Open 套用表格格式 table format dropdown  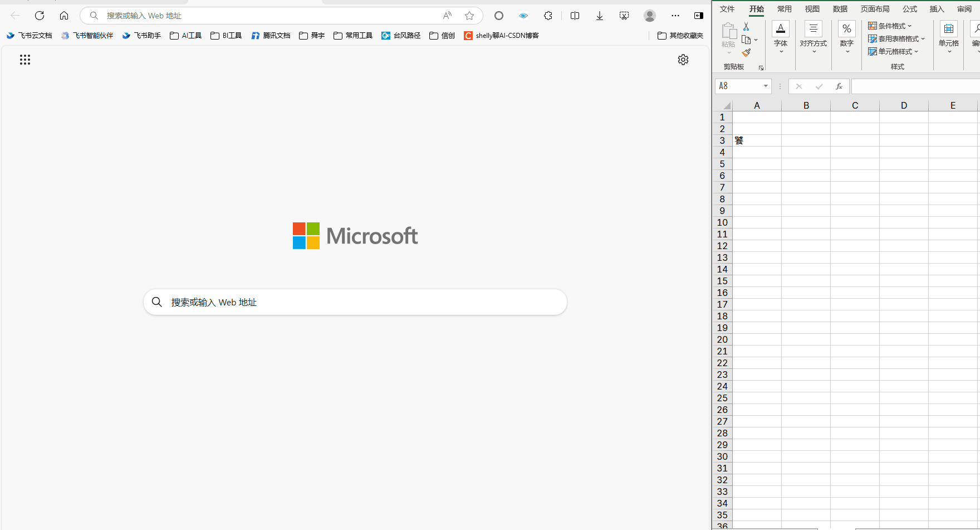(896, 38)
